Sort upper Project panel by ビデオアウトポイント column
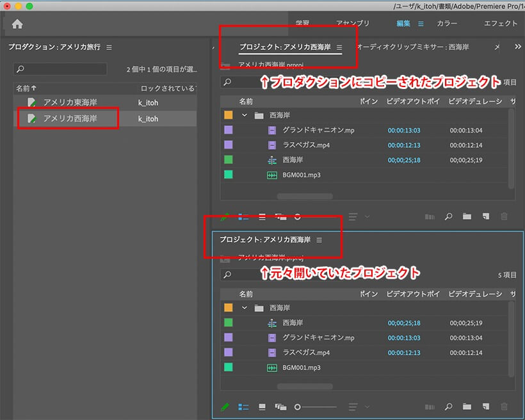 pos(413,102)
